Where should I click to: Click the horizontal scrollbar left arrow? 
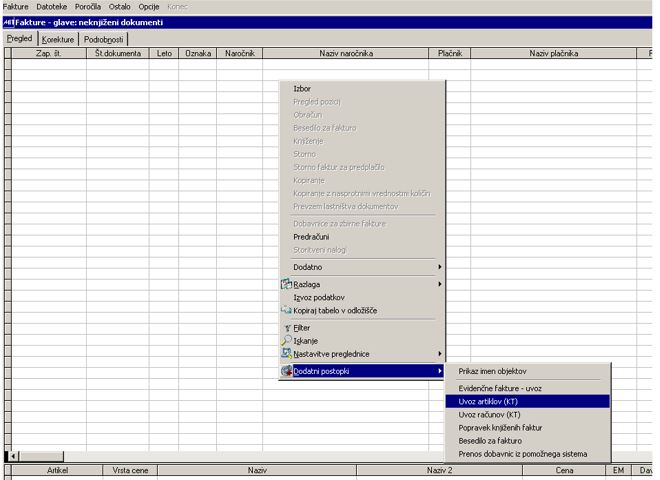pos(13,456)
